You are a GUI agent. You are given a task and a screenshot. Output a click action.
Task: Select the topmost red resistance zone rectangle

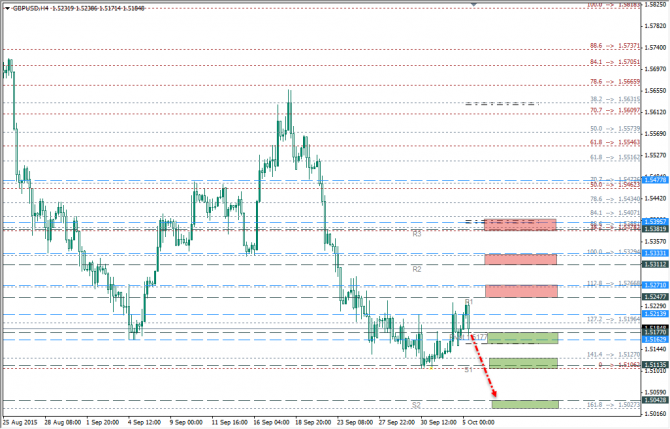(x=520, y=225)
